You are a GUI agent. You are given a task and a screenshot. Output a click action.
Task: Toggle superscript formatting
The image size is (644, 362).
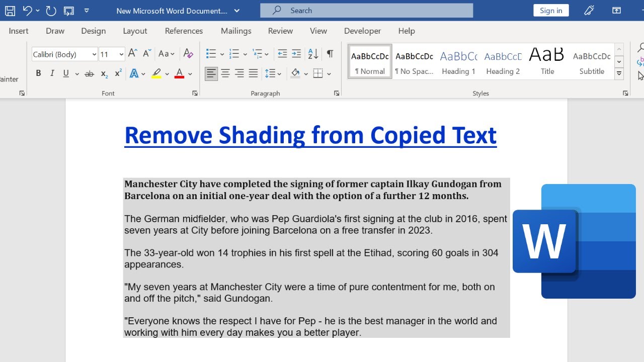118,73
